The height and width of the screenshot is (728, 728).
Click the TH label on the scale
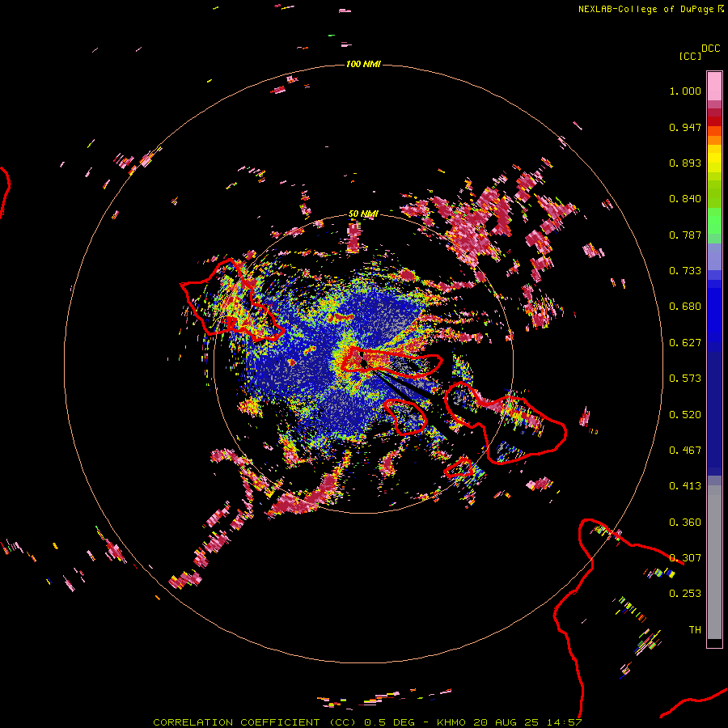(x=695, y=630)
